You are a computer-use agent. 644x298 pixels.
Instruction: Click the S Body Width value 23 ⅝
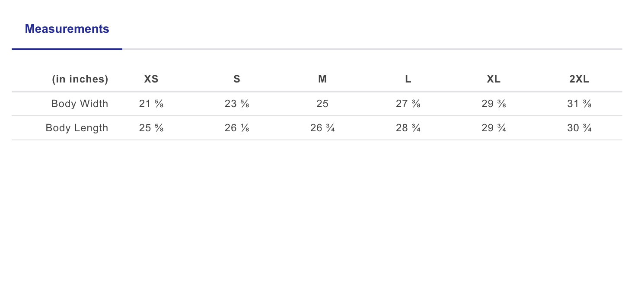click(237, 104)
